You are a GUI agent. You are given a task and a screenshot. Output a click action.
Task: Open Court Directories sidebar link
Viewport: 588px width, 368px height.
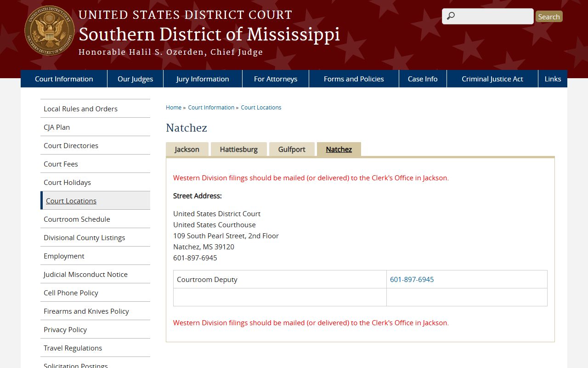[95, 145]
